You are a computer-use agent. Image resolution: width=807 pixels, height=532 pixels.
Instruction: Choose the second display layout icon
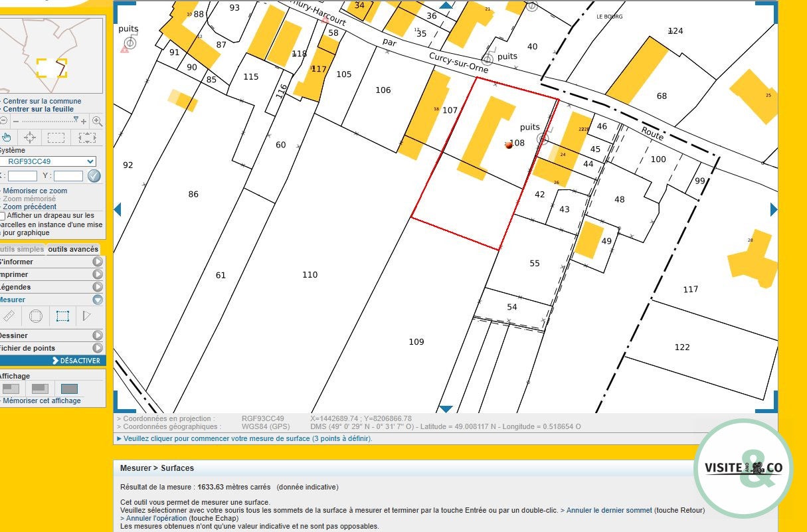click(40, 389)
